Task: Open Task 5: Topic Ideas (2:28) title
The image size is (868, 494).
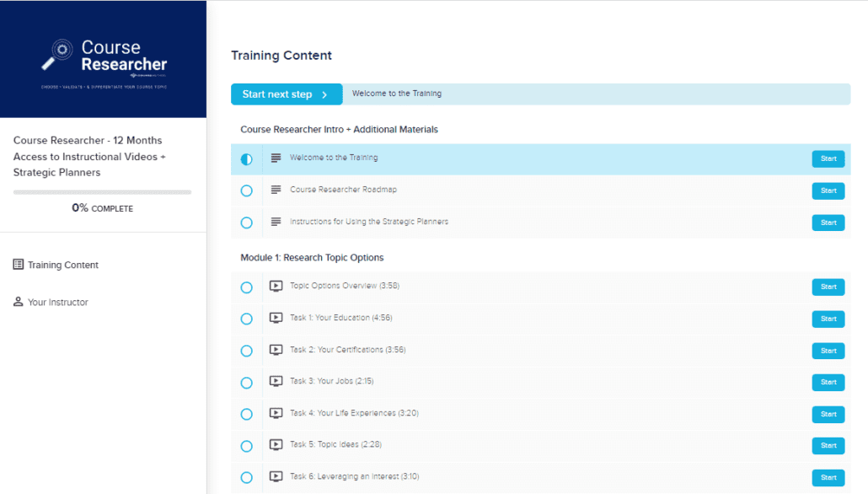Action: pos(335,445)
